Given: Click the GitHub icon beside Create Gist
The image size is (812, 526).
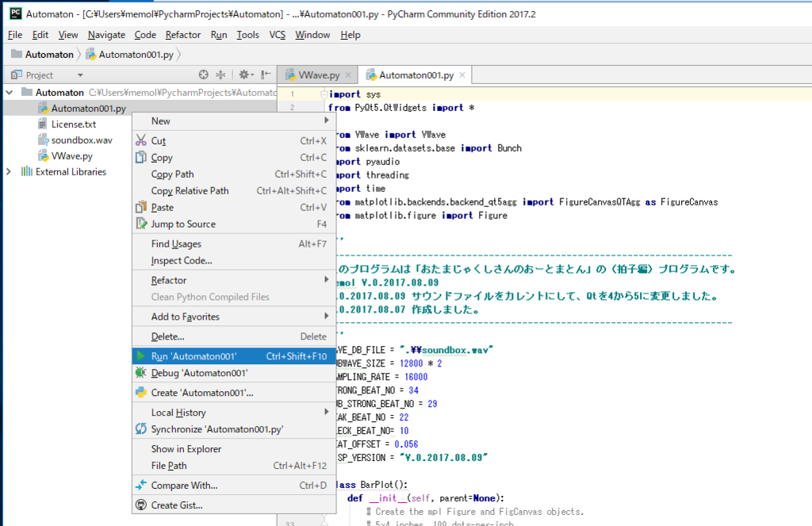Looking at the screenshot, I should [141, 505].
